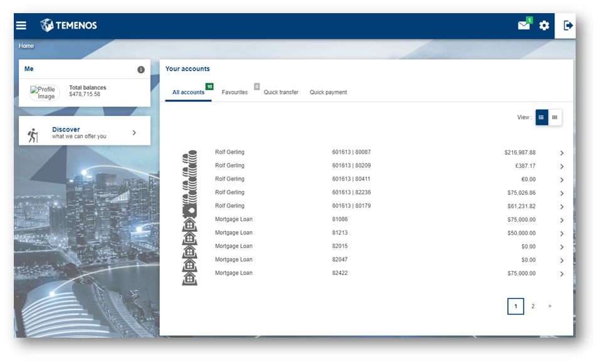Click the Home breadcrumb link
Image resolution: width=602 pixels, height=364 pixels.
click(26, 46)
